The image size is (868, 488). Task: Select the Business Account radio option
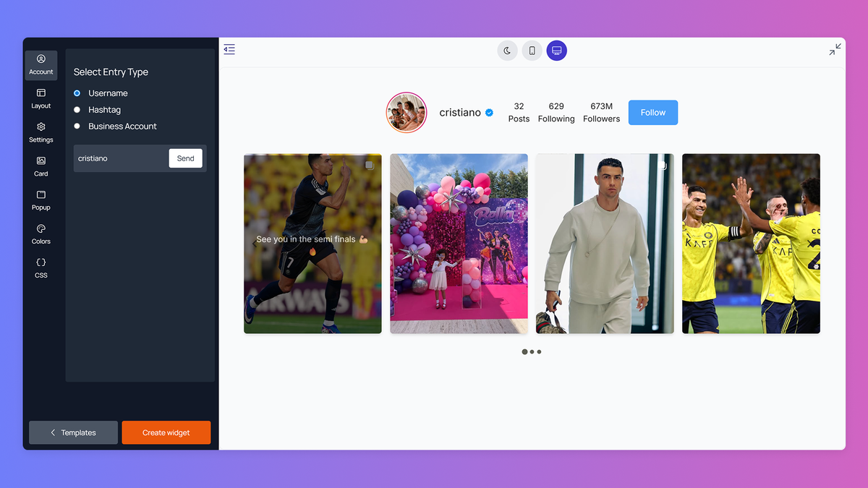pyautogui.click(x=77, y=127)
